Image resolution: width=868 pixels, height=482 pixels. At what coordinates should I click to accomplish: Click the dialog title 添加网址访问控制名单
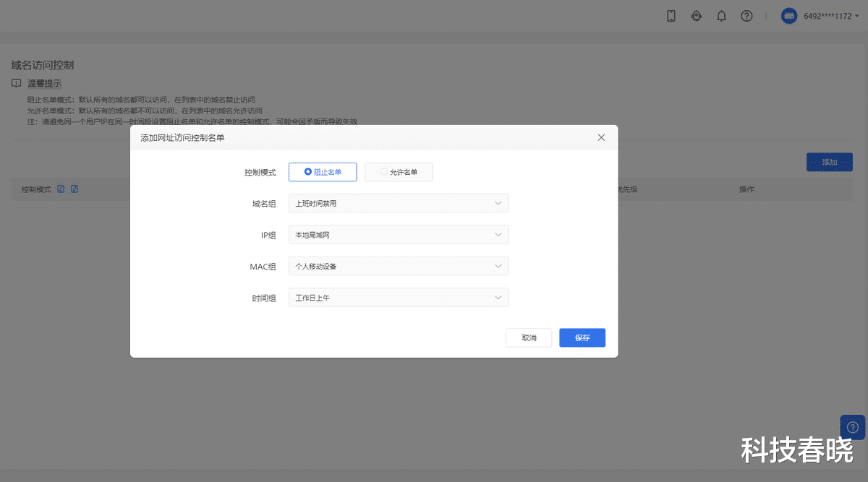pyautogui.click(x=182, y=137)
